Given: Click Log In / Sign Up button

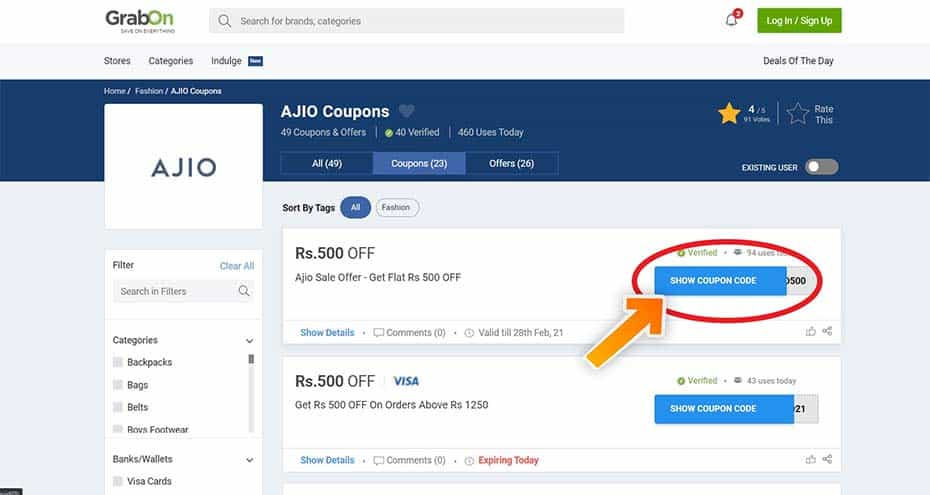Looking at the screenshot, I should click(799, 21).
